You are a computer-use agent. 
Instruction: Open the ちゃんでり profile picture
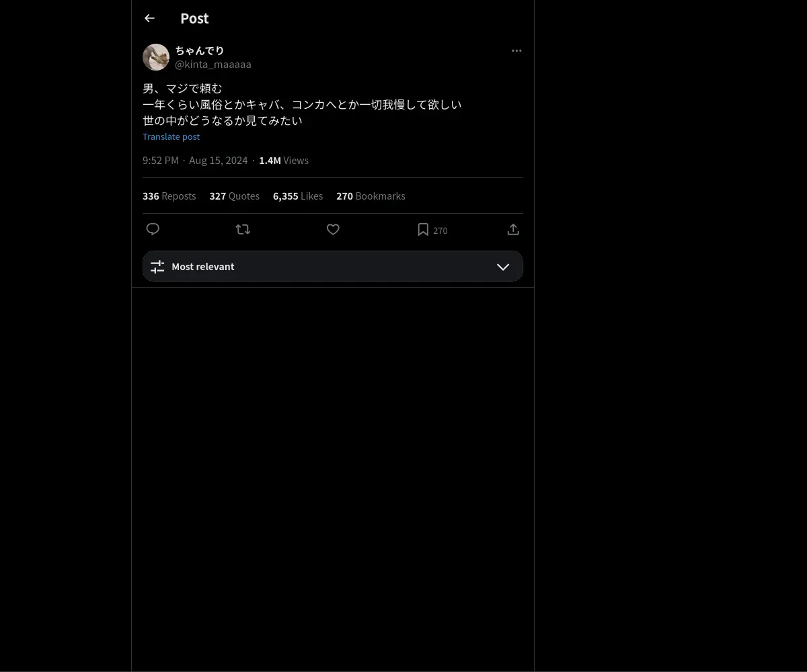pos(156,57)
